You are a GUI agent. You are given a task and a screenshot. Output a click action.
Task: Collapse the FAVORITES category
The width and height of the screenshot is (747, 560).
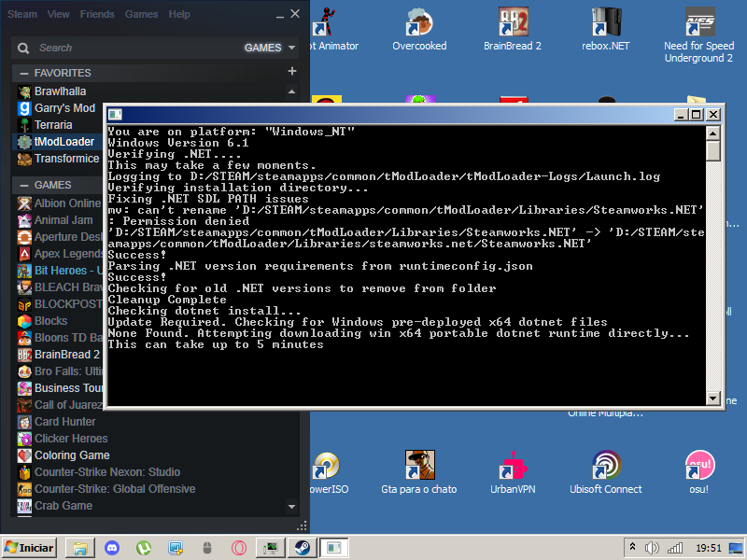pyautogui.click(x=23, y=73)
